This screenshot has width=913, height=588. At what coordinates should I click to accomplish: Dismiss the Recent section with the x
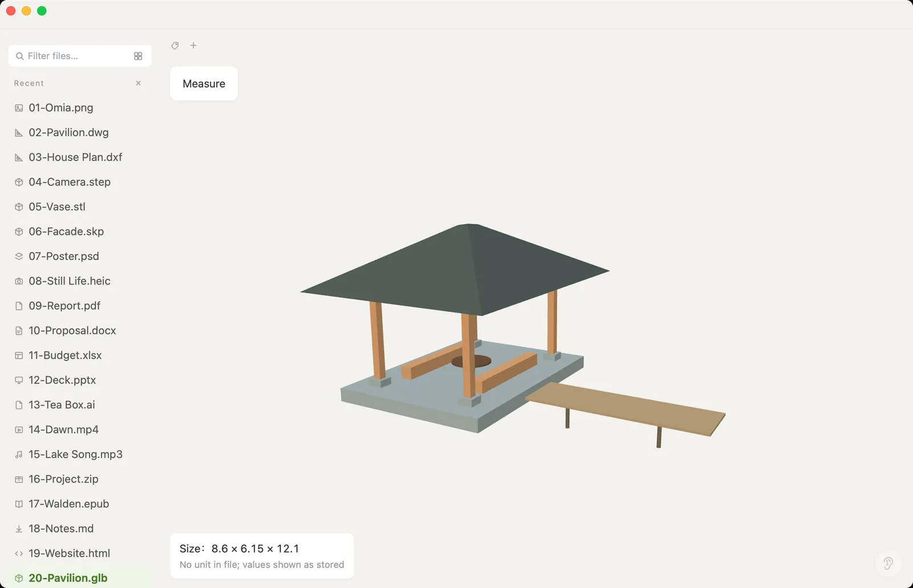(138, 83)
